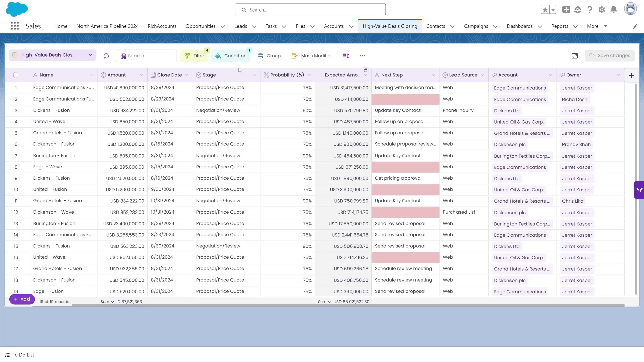This screenshot has height=362, width=644.
Task: Click the Save changes button
Action: coord(609,56)
